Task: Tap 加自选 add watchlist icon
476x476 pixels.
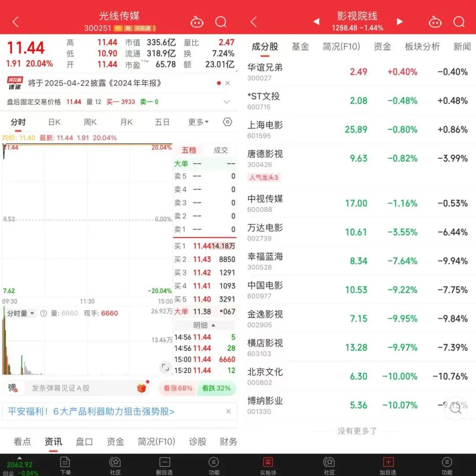Action: (x=388, y=465)
